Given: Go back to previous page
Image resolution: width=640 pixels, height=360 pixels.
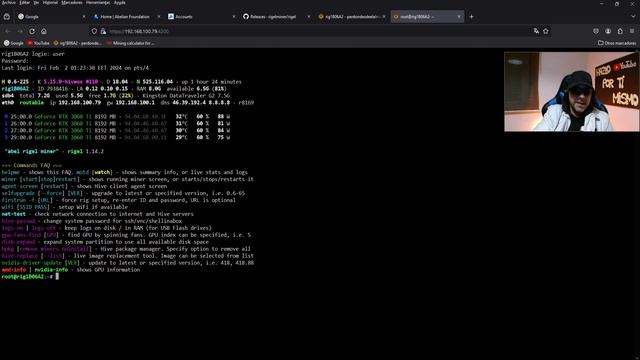Looking at the screenshot, I should click(8, 31).
